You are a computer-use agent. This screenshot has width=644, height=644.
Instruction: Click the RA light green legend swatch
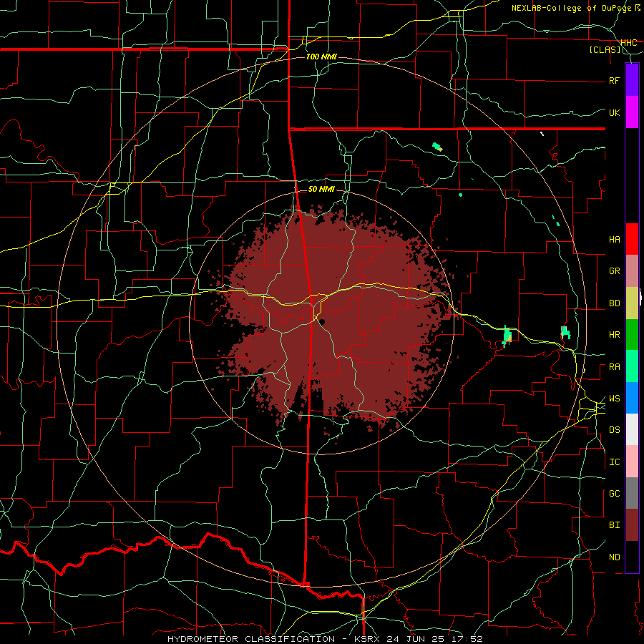pos(632,366)
